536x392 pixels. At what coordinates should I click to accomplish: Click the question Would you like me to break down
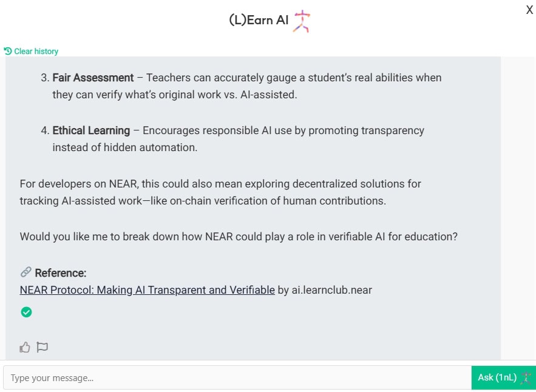tap(238, 237)
